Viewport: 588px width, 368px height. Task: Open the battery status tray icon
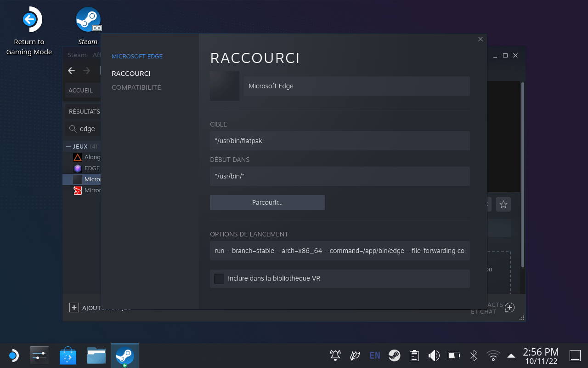454,356
